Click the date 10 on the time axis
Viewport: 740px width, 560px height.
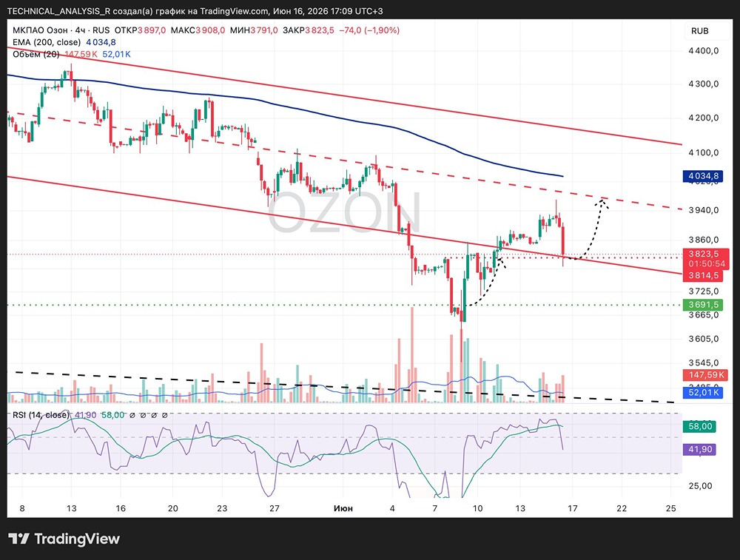point(477,508)
